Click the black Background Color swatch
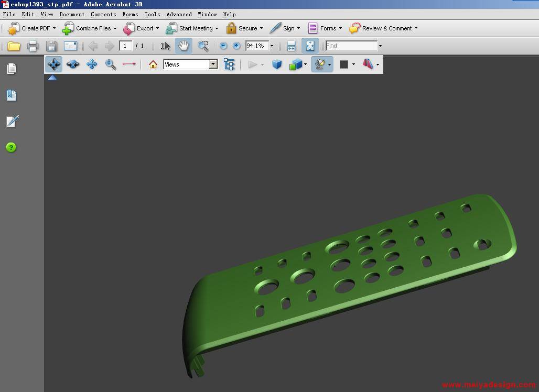Screen dimensions: 539x392 (x=344, y=64)
